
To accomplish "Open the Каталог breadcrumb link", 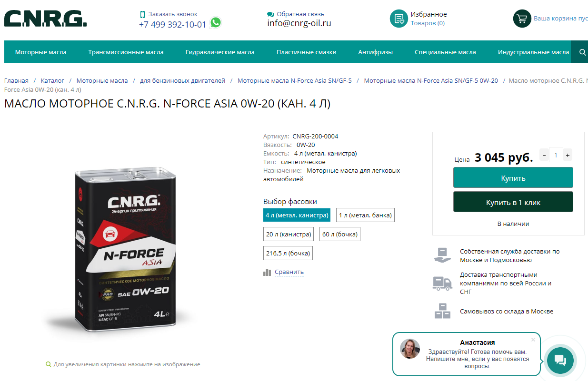I will 52,81.
